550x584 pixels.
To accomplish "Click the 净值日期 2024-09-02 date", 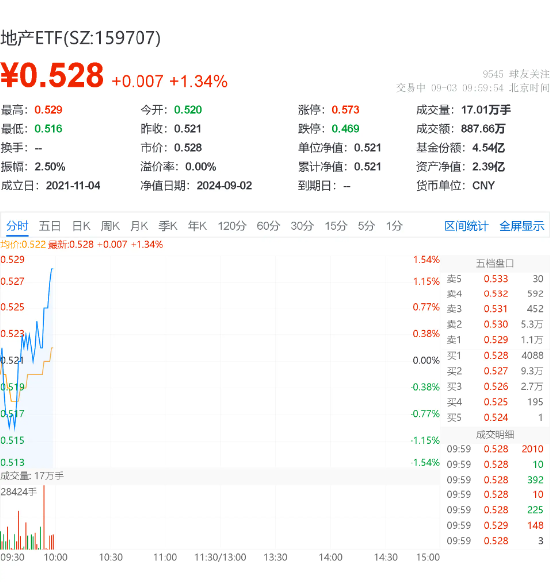I will tap(224, 185).
